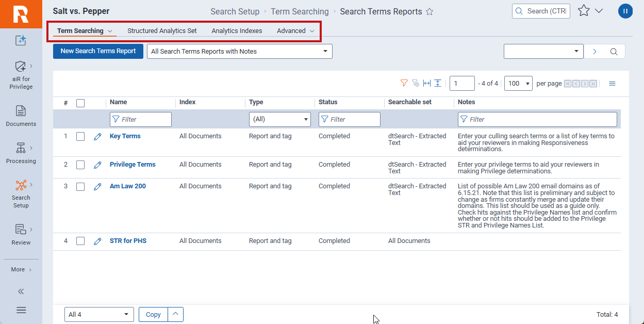
Task: Switch to Analytics Indexes tab
Action: (x=237, y=31)
